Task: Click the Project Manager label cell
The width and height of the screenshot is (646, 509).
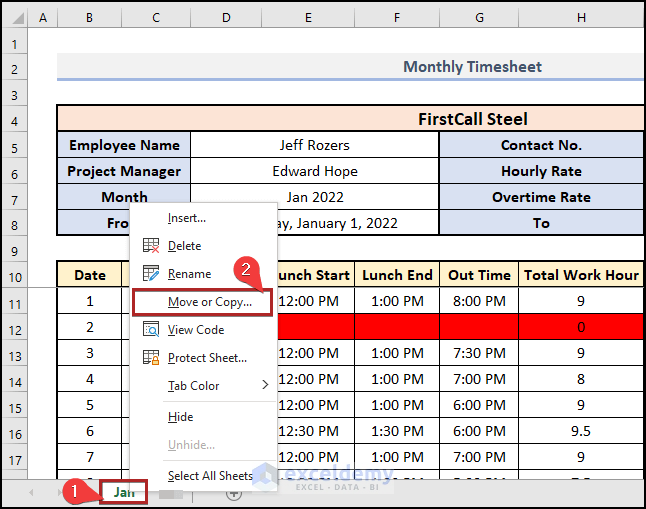Action: [x=124, y=171]
